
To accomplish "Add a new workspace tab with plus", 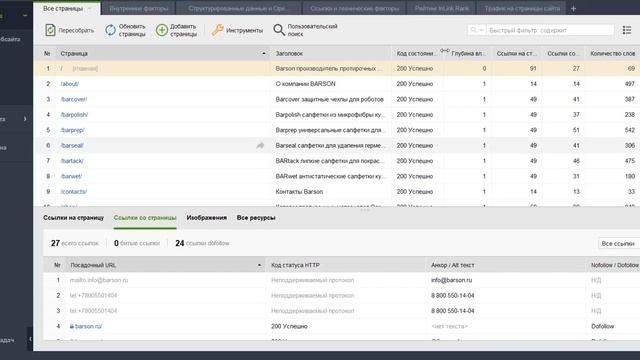I will tap(573, 8).
